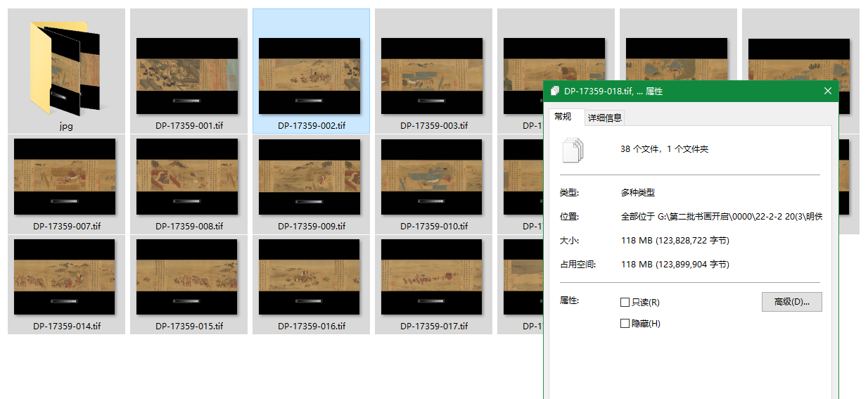
Task: Select thumbnail of DP-17359-003.tif
Action: [x=432, y=76]
